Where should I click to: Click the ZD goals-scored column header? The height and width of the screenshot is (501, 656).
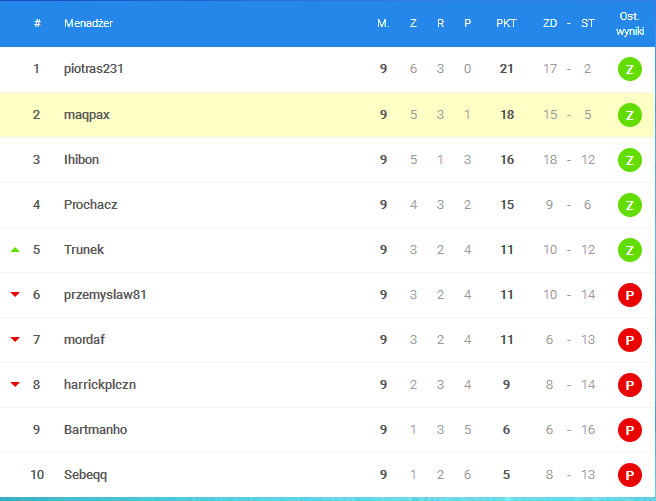(x=549, y=23)
